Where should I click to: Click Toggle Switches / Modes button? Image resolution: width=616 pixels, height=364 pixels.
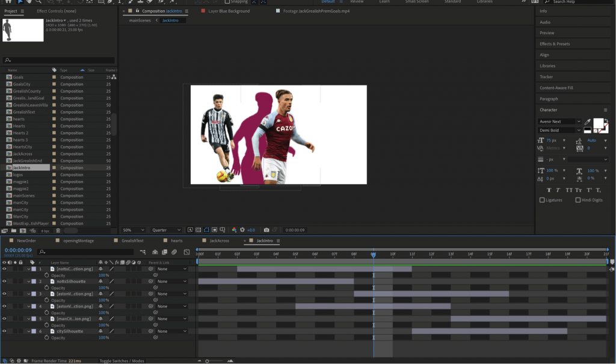[x=122, y=360]
